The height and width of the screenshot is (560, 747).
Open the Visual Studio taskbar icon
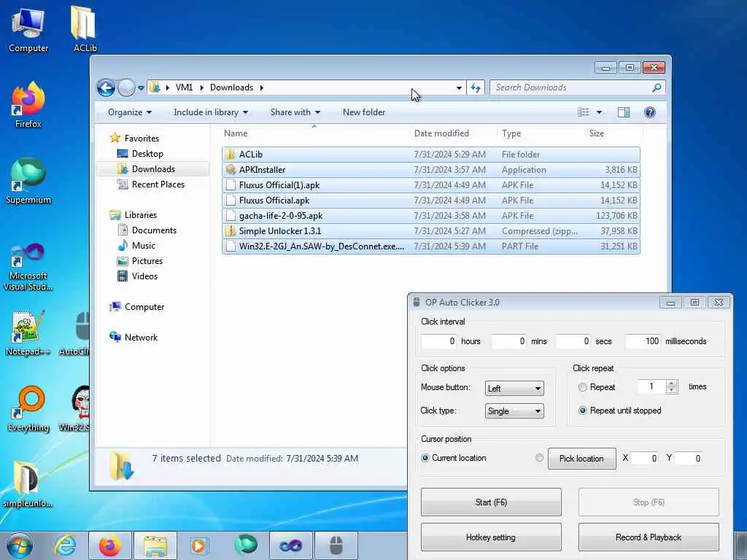click(290, 545)
